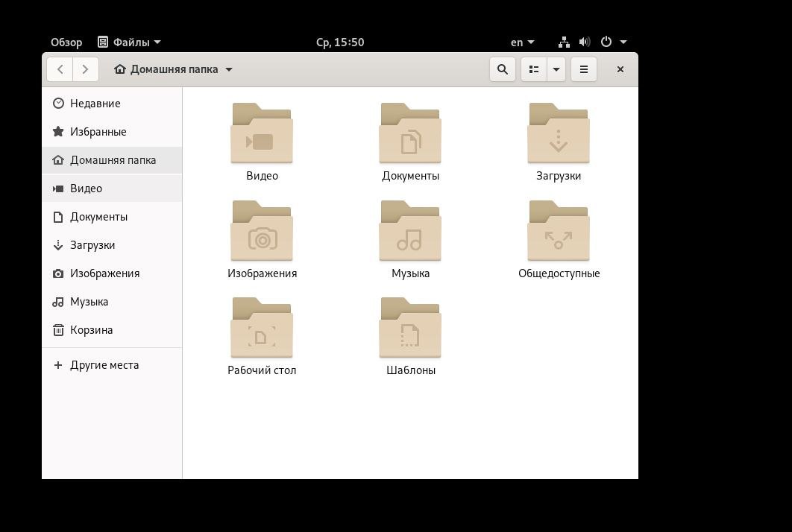Click the Общедоступные folder label
This screenshot has height=532, width=792.
559,273
